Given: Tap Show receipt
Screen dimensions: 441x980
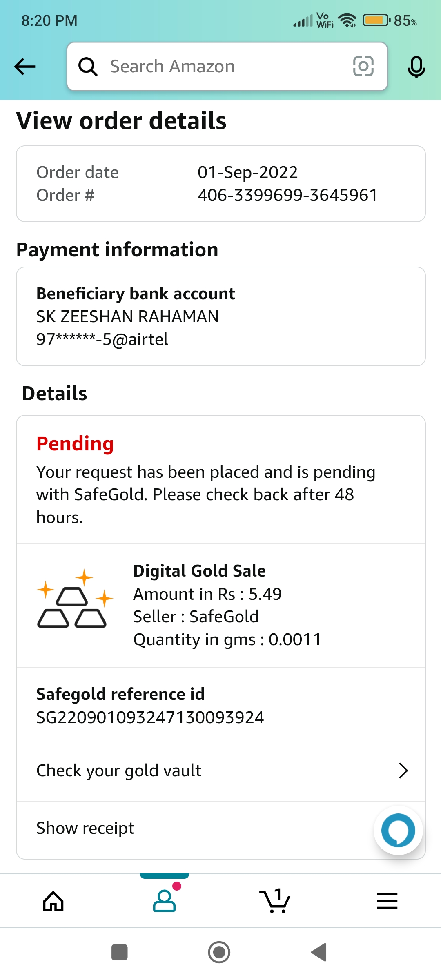Looking at the screenshot, I should pyautogui.click(x=85, y=829).
